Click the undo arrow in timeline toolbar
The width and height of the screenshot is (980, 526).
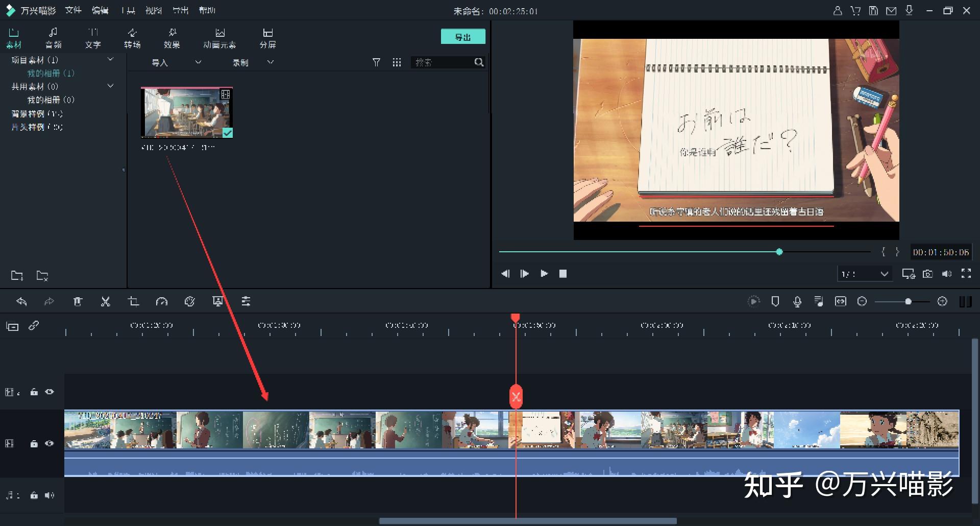tap(21, 301)
